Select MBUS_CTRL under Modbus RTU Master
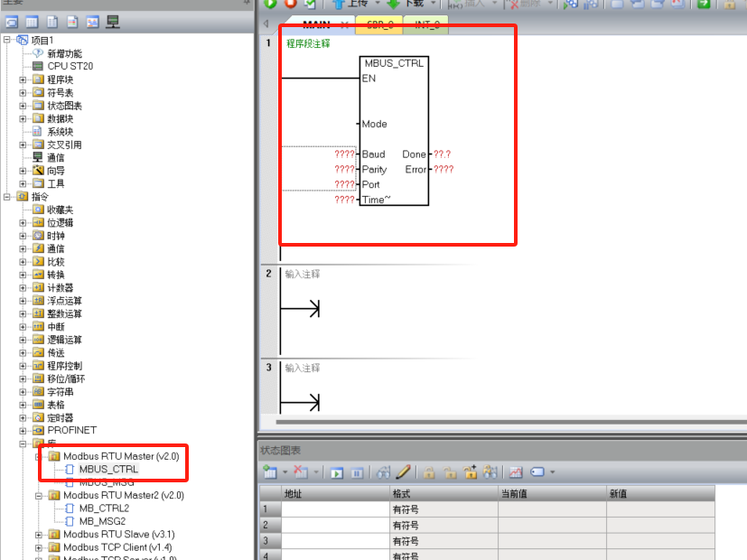Viewport: 747px width, 560px height. coord(108,470)
